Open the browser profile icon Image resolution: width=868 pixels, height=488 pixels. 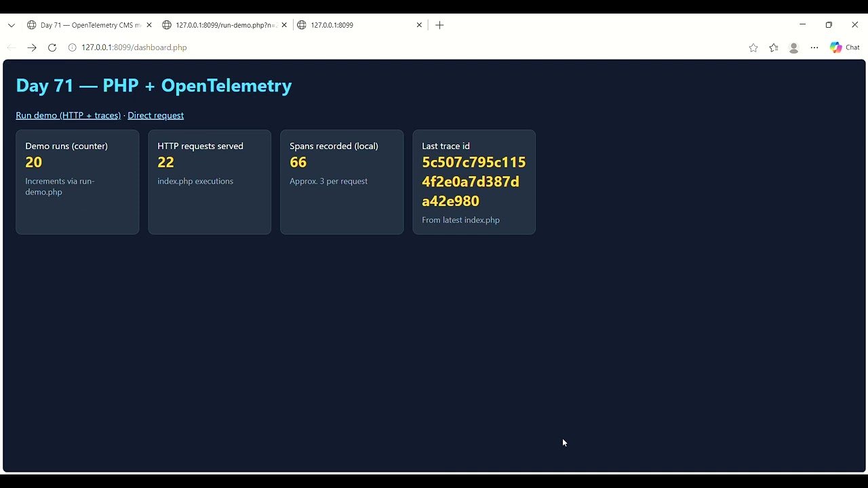tap(794, 47)
